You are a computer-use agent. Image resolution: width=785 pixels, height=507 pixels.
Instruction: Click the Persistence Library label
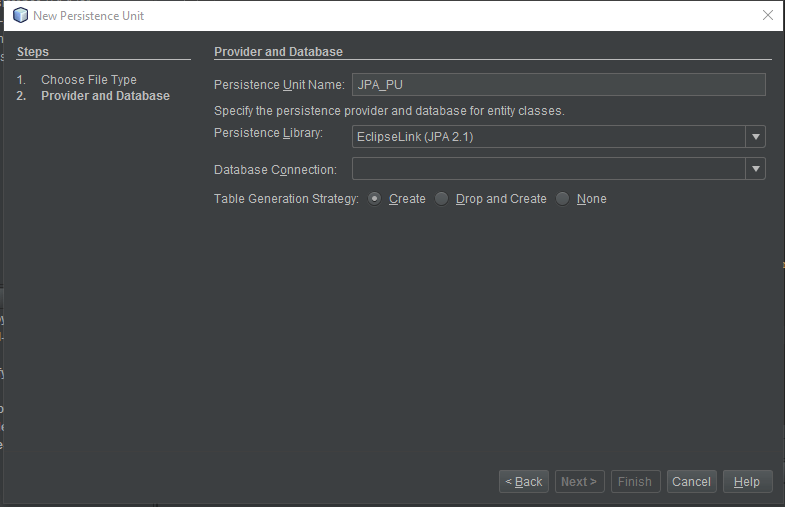[268, 133]
